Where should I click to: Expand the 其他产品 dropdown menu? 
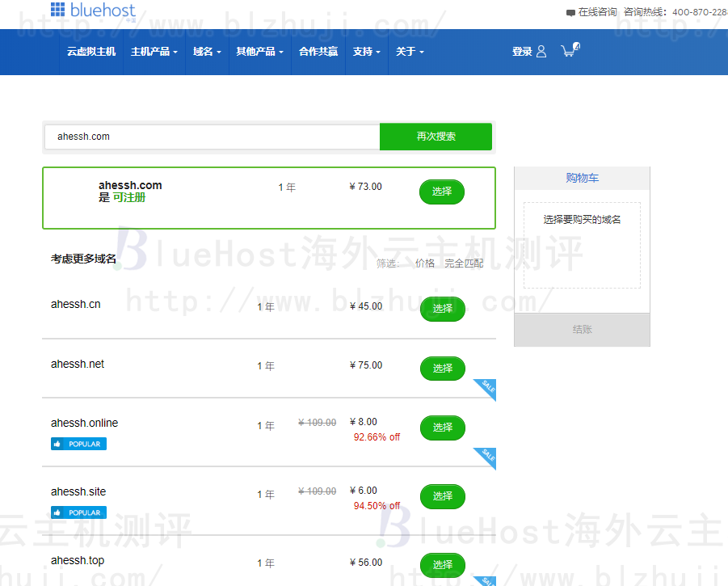(x=260, y=52)
